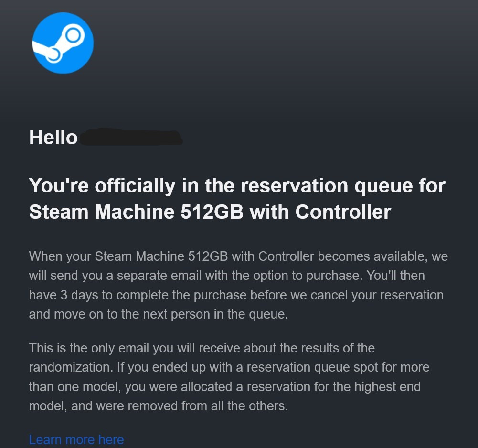The image size is (478, 448).
Task: Select the blacked-out username after Hello
Action: 131,137
